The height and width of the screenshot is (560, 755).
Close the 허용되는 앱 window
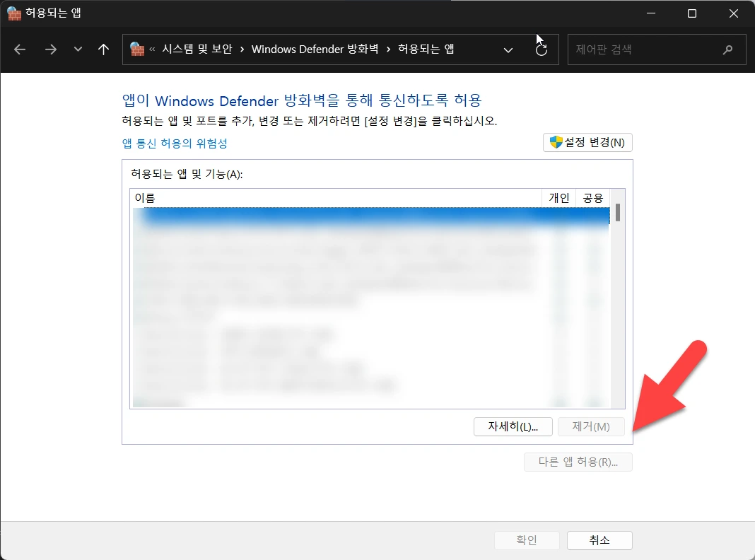[733, 13]
